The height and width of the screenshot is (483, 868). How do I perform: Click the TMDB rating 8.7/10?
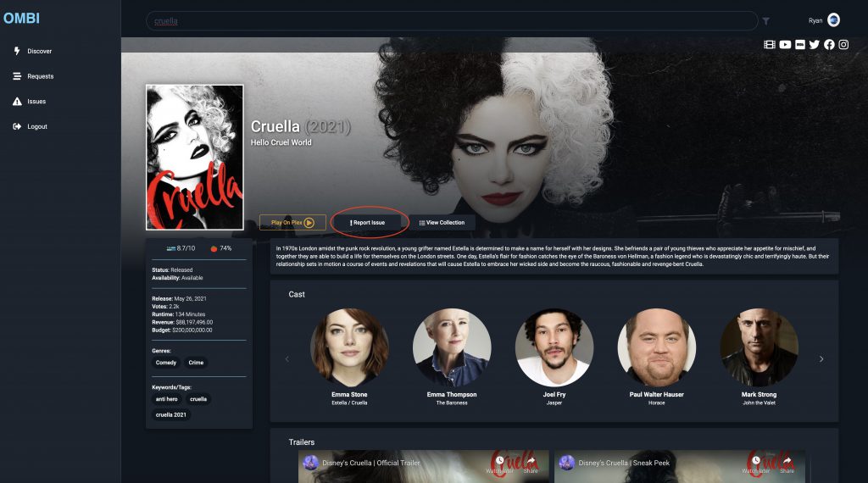point(181,248)
